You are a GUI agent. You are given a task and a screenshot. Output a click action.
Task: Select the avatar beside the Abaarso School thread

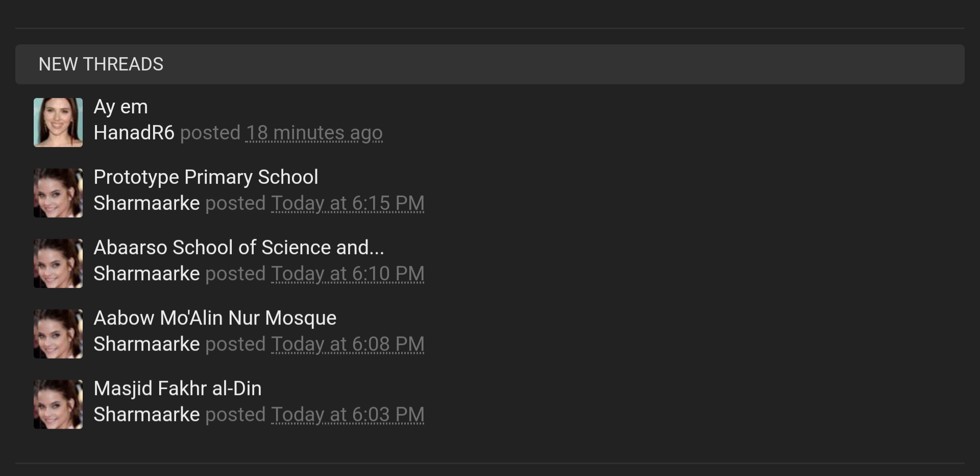click(58, 264)
